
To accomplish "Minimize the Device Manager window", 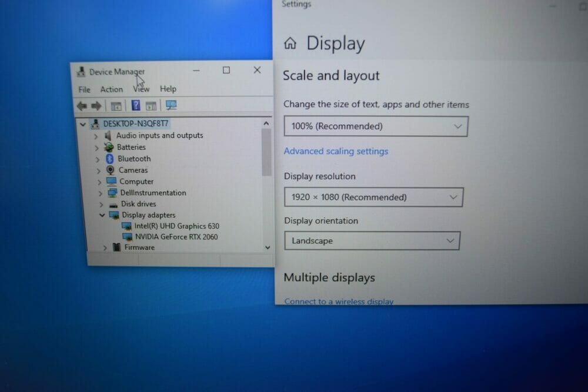I will (x=196, y=71).
